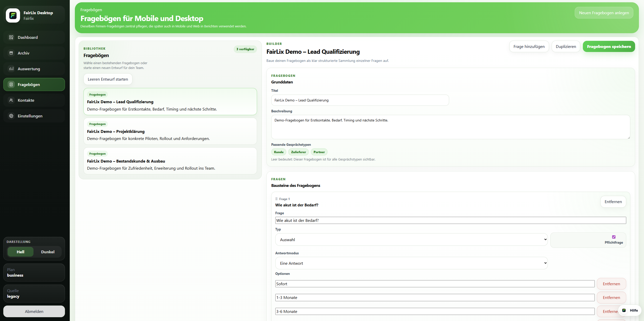This screenshot has height=321, width=644.
Task: Select the Bestandskunde & Ausbau questionnaire card
Action: point(170,161)
